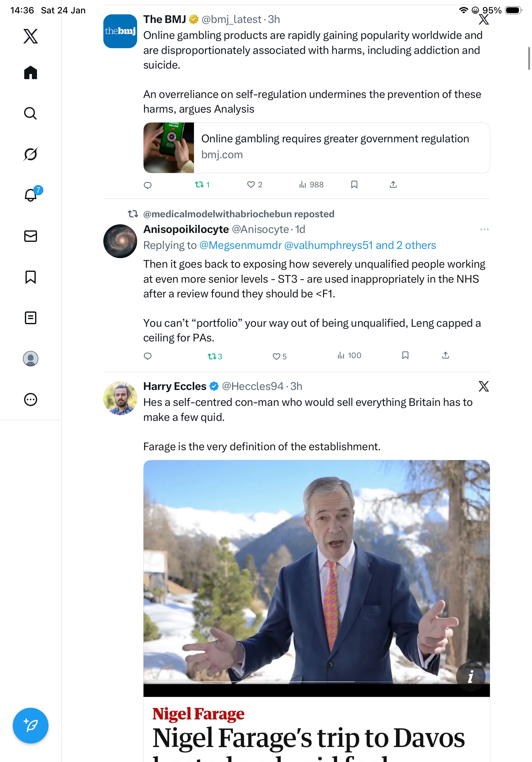
Task: Open Search from the sidebar
Action: tap(31, 113)
